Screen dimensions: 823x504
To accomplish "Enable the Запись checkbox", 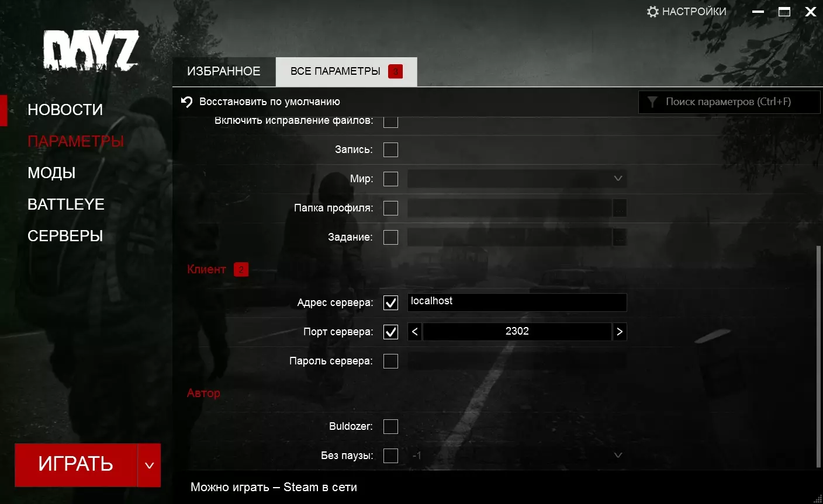I will coord(390,150).
